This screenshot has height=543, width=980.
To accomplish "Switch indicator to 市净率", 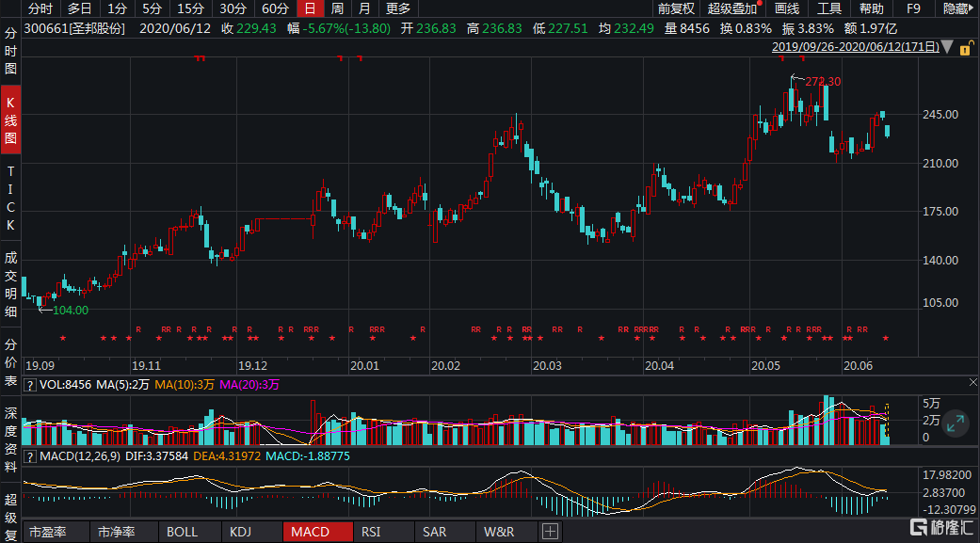I will click(116, 532).
